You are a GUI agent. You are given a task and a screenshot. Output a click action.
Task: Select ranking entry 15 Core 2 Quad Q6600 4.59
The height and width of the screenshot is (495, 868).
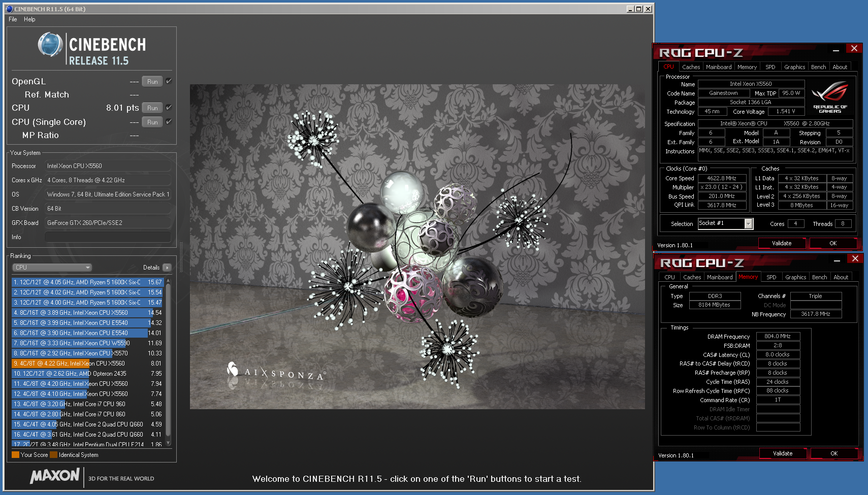(x=87, y=424)
